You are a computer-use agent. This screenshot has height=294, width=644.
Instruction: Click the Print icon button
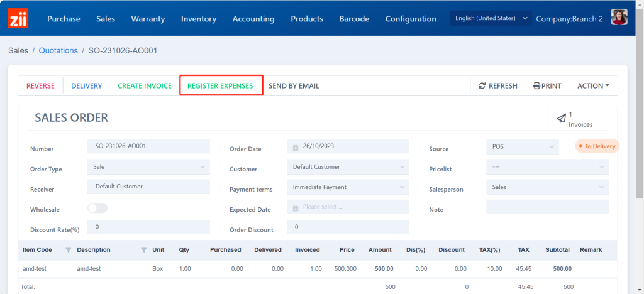536,86
